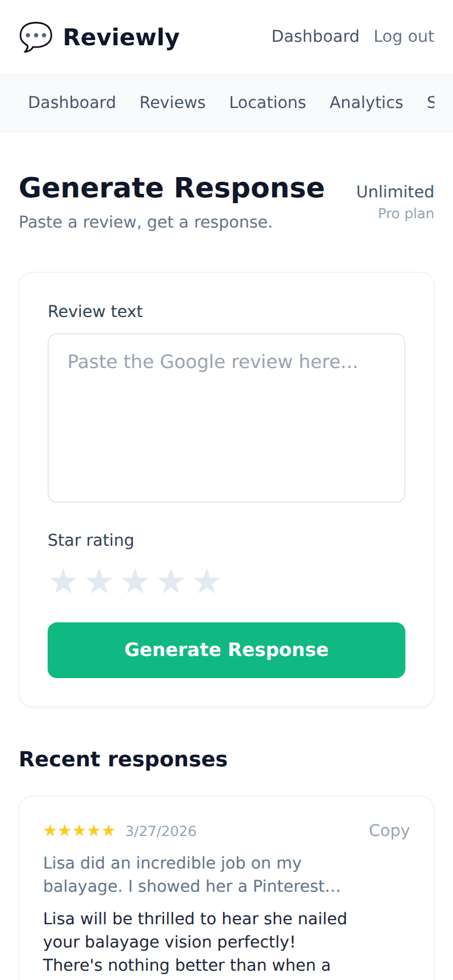This screenshot has width=453, height=980.
Task: Open Dashboard from the top navigation
Action: click(x=315, y=36)
